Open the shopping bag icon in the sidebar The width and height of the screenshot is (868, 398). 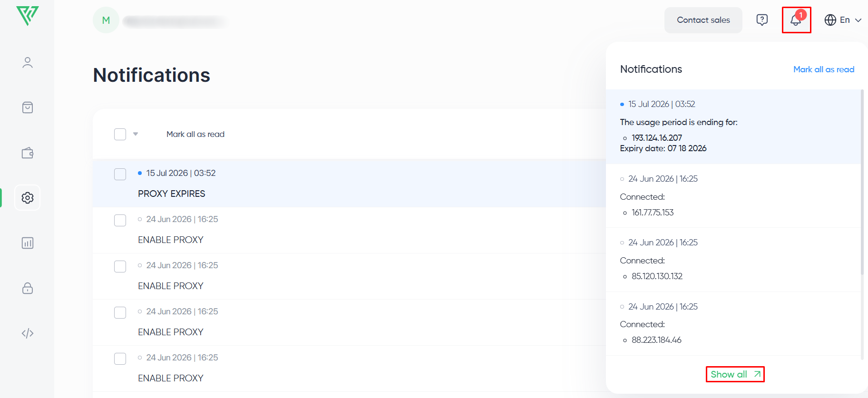coord(28,107)
